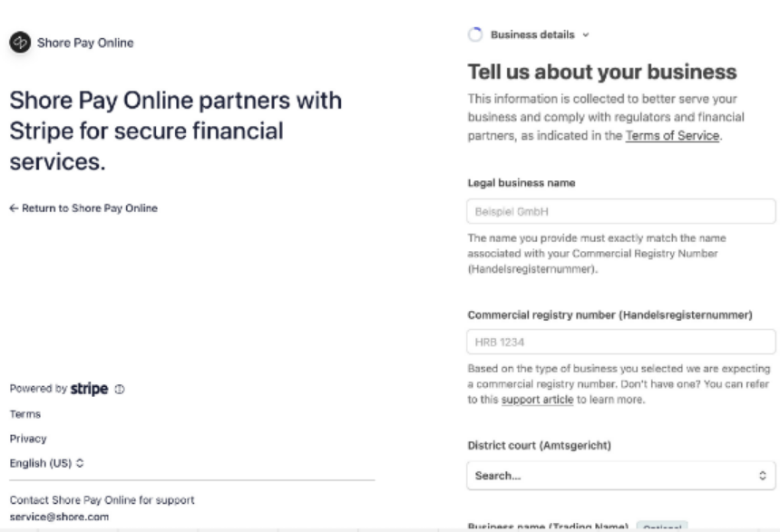Click the Business details progress circle icon
Screen dimensions: 780x532
474,35
